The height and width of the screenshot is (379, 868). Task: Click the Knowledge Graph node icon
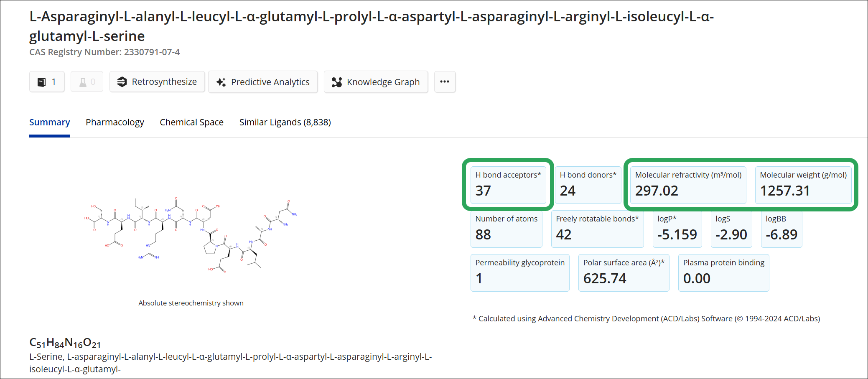pos(336,82)
